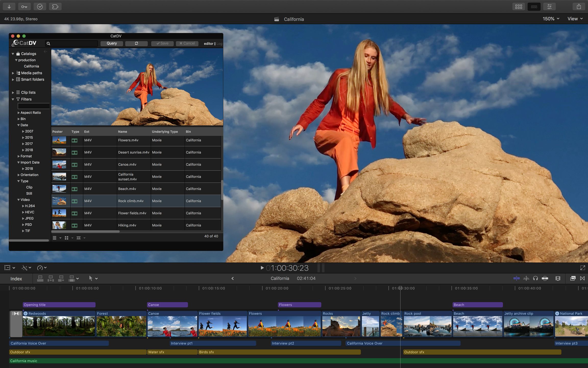Open the View dropdown above the viewer
This screenshot has height=368, width=588.
(x=574, y=19)
